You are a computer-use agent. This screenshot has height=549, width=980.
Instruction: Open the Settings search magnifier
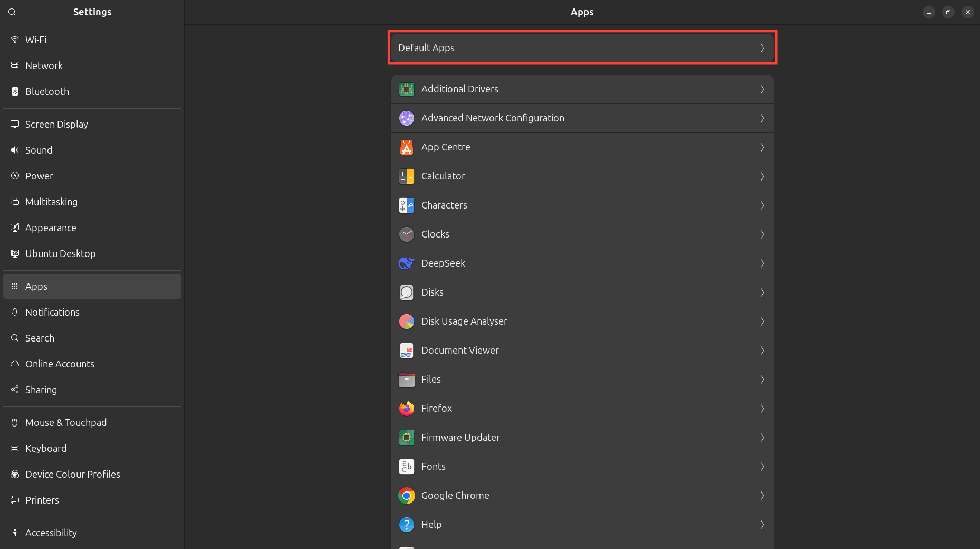click(x=12, y=12)
